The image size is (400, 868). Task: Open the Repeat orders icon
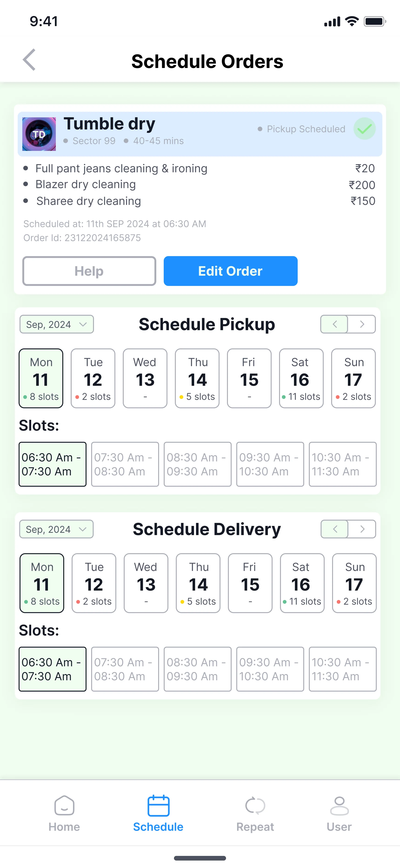point(255,805)
